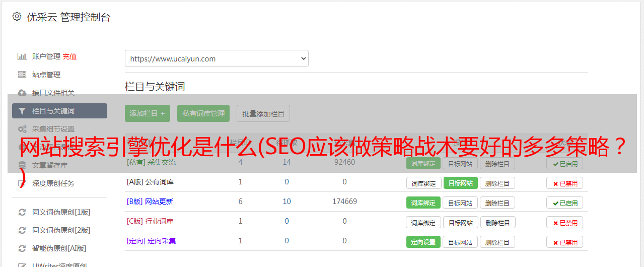Click pending count 14 in 采集交流 row

287,162
